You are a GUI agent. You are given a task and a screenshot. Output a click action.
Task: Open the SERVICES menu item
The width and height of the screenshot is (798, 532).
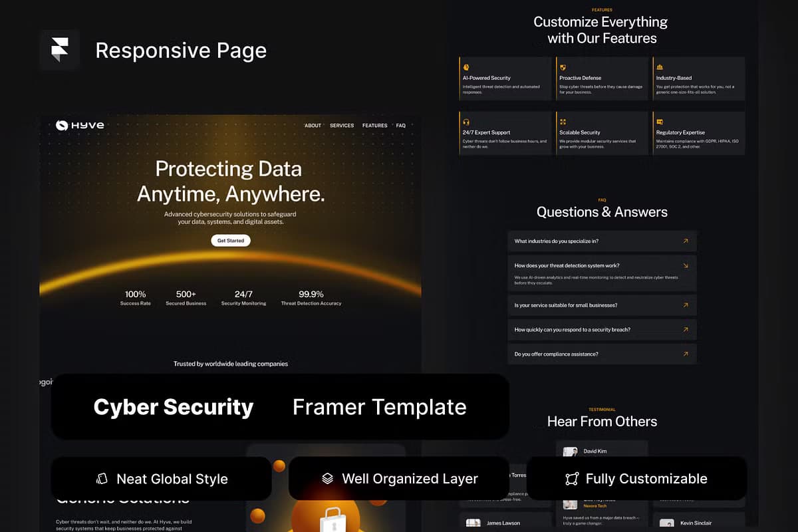click(342, 125)
